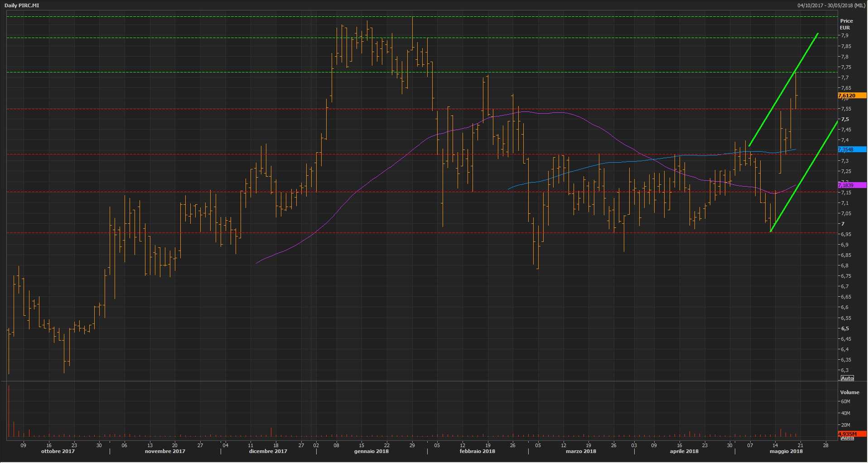Image resolution: width=868 pixels, height=463 pixels.
Task: Click the Price EUR axis label
Action: (846, 24)
